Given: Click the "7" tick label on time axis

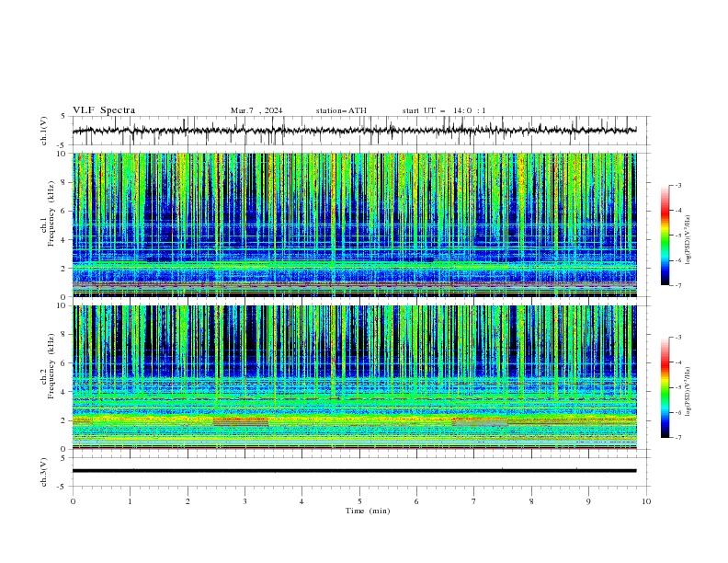Looking at the screenshot, I should point(474,501).
